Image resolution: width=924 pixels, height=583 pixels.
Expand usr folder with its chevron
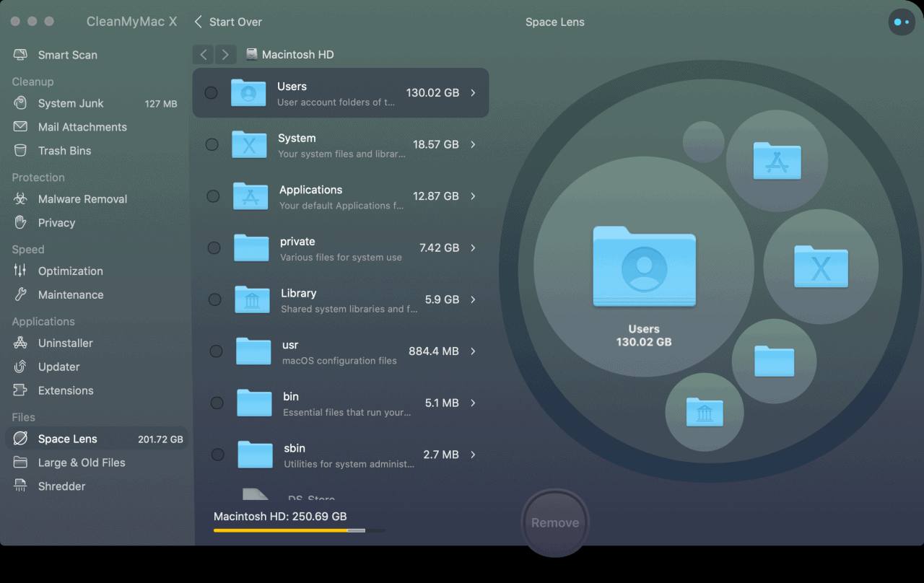pyautogui.click(x=473, y=351)
